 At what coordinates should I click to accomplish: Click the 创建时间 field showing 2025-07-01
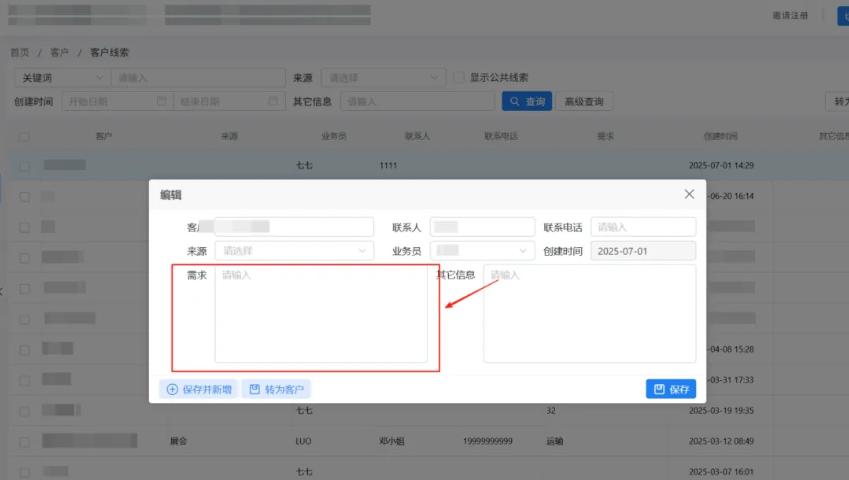pyautogui.click(x=643, y=251)
